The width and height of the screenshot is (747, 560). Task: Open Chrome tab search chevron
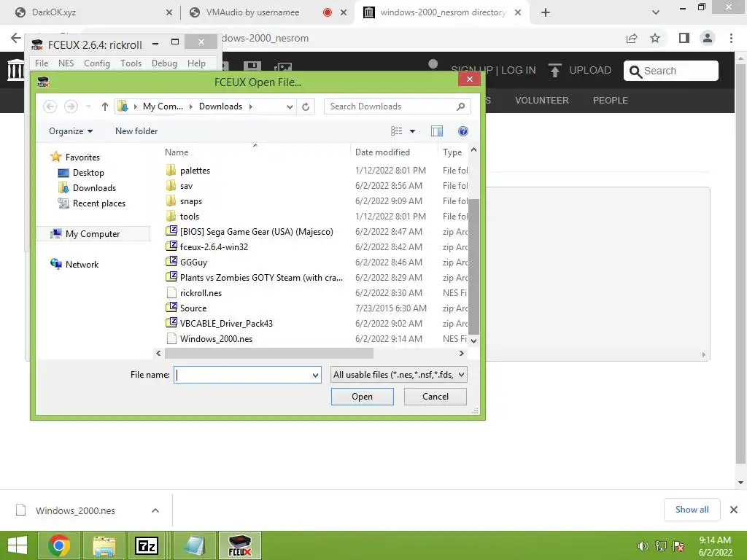[x=656, y=12]
